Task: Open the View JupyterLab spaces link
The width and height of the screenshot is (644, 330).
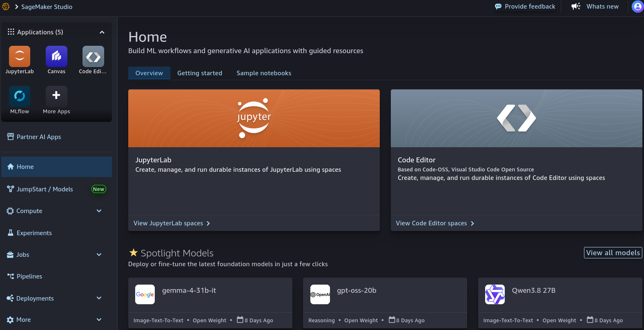Action: coord(172,223)
